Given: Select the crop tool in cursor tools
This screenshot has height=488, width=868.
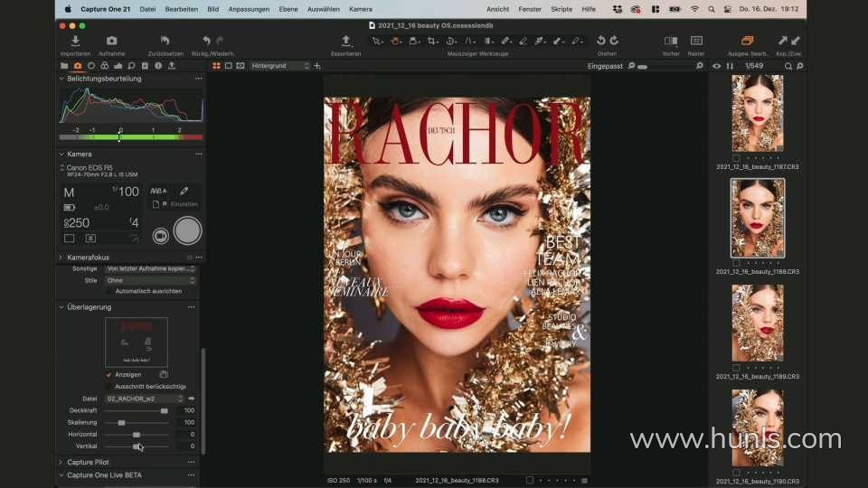Looking at the screenshot, I should tap(432, 42).
